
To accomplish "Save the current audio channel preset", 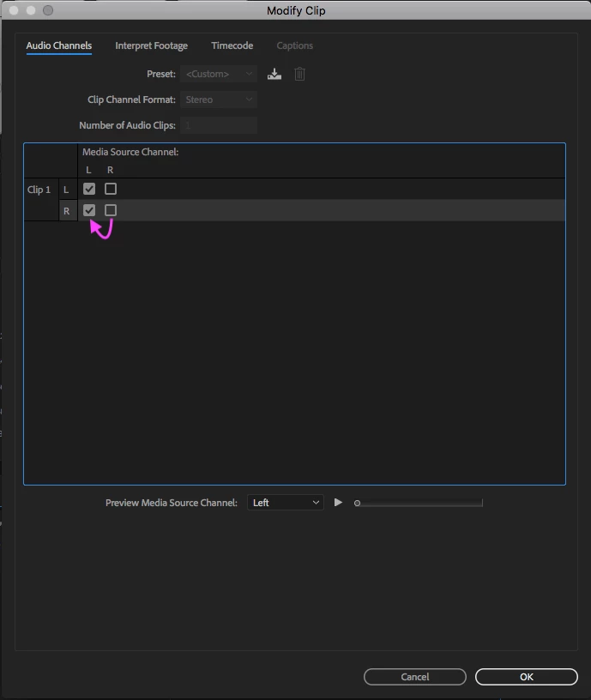I will click(274, 74).
